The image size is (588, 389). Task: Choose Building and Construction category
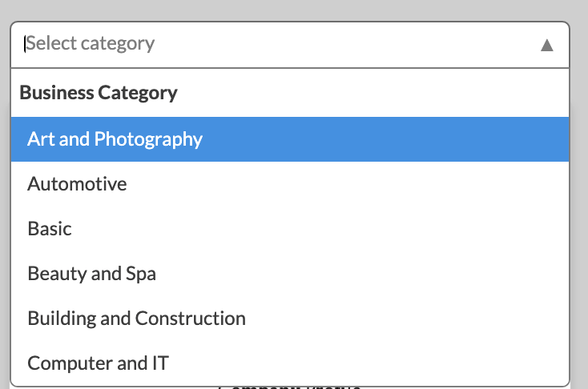[x=136, y=319]
